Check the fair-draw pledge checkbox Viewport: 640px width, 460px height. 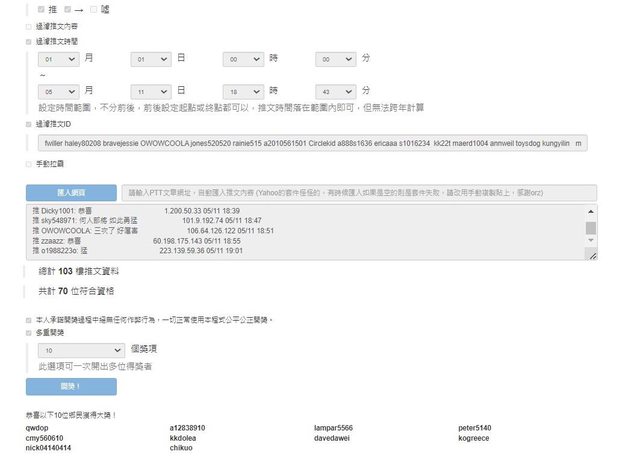click(x=28, y=319)
